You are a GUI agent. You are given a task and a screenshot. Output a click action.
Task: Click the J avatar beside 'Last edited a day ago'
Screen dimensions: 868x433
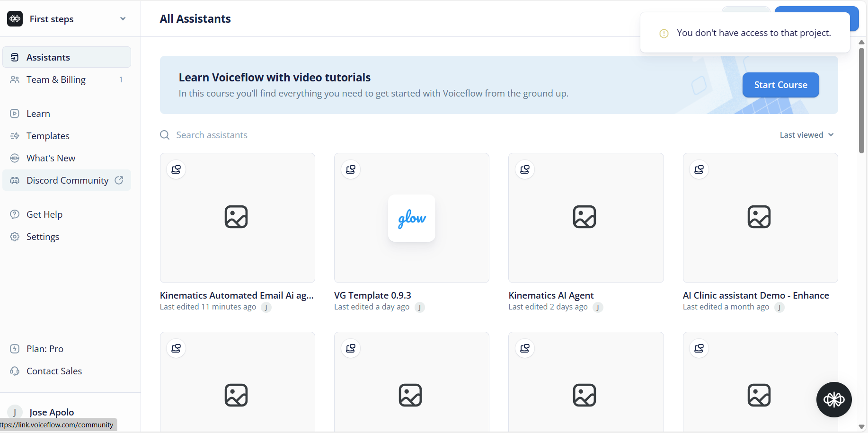(420, 308)
